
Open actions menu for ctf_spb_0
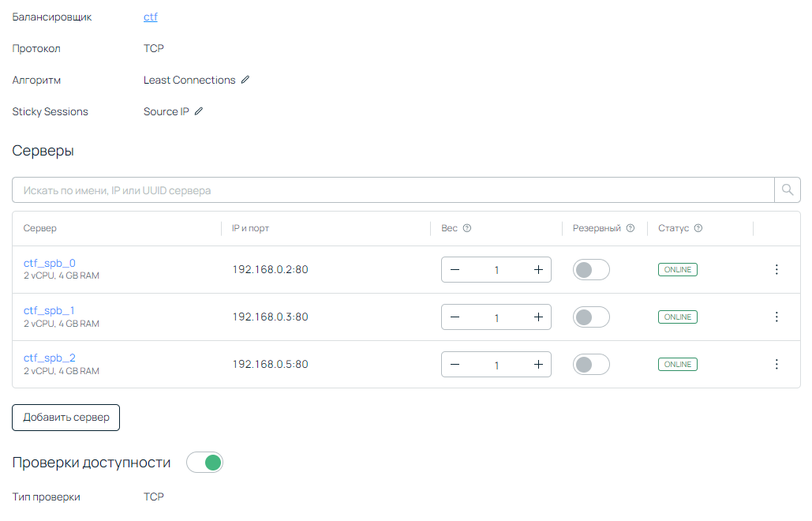776,270
